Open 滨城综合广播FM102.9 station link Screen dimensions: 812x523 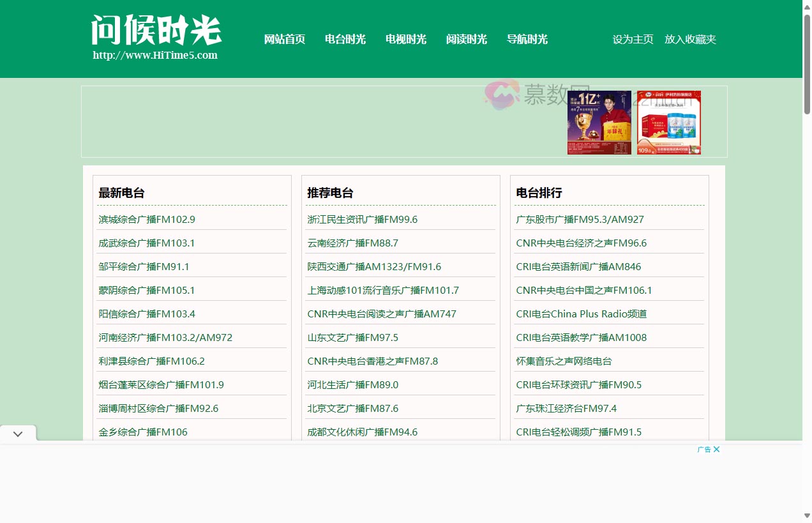click(146, 219)
